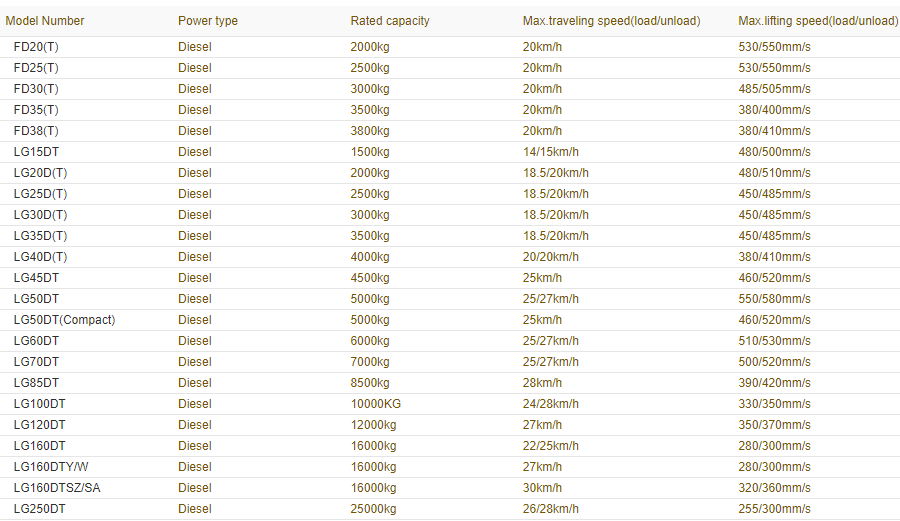Image resolution: width=900 pixels, height=521 pixels.
Task: Click the 3800kg rated capacity cell
Action: click(x=370, y=131)
